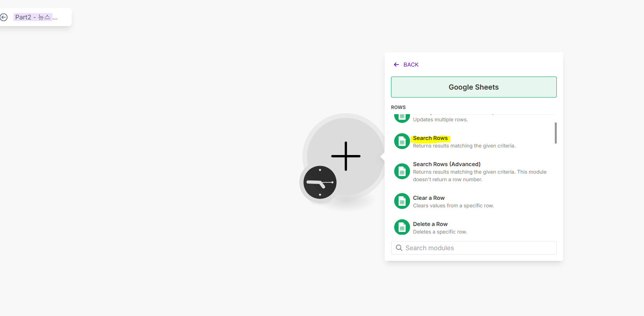
Task: Click the magnifier icon in search modules
Action: click(399, 248)
